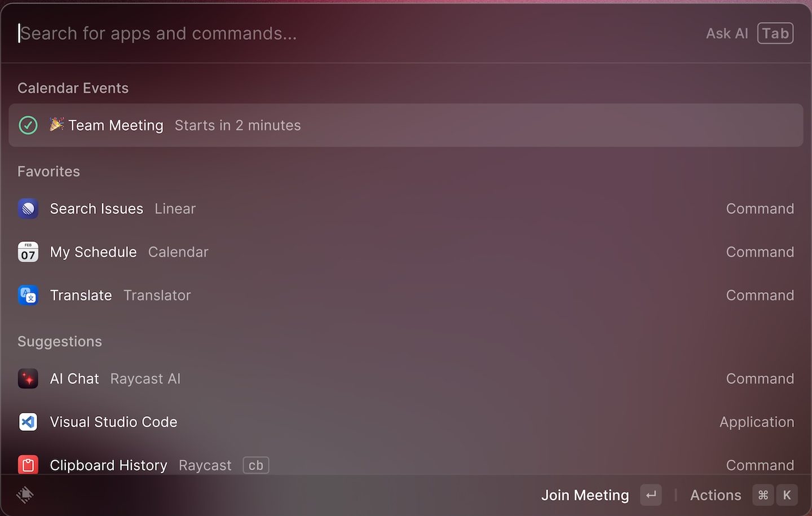812x516 pixels.
Task: Select the AI Chat command
Action: 406,379
